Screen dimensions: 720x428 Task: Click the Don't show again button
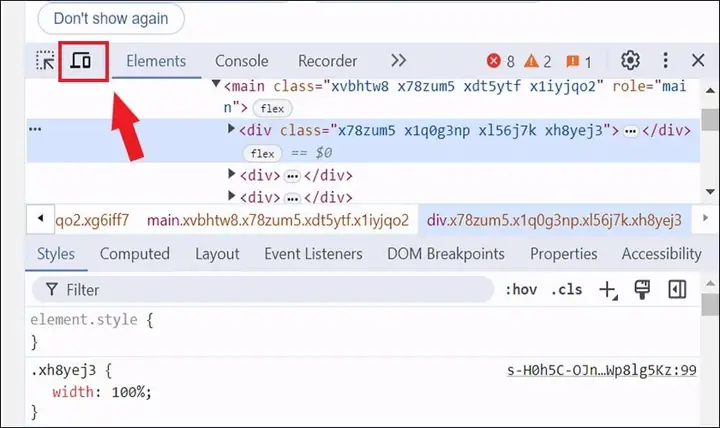pos(111,18)
